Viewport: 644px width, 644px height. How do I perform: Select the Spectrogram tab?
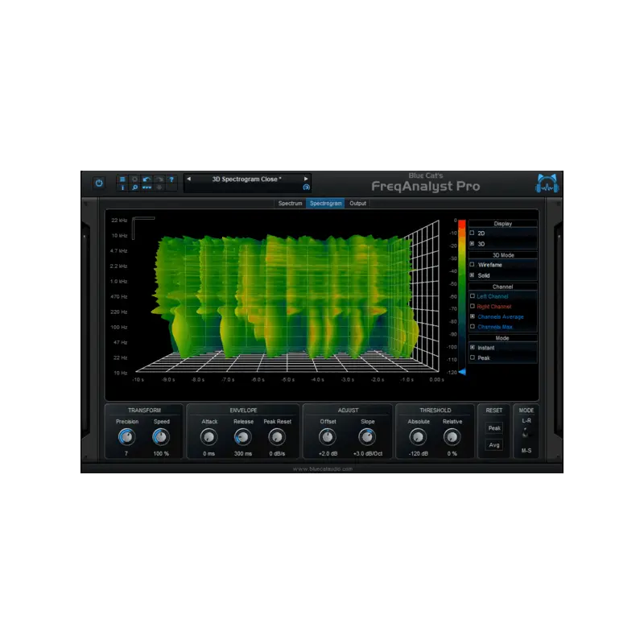326,204
